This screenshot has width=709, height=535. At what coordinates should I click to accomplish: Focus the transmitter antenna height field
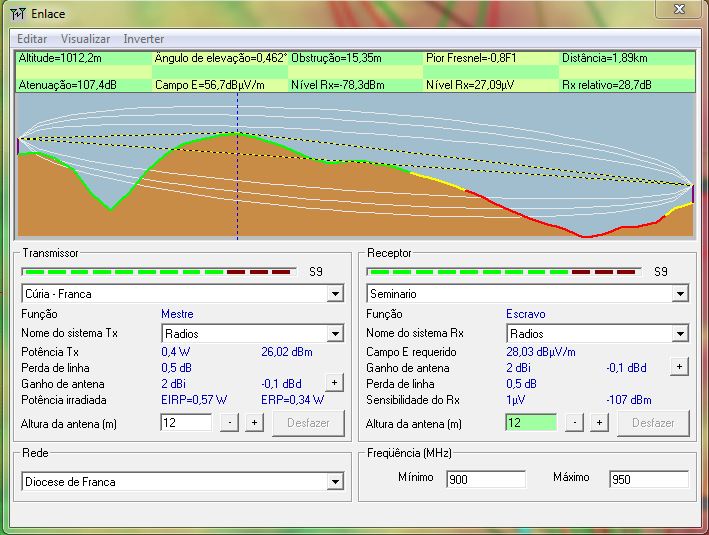pos(186,423)
